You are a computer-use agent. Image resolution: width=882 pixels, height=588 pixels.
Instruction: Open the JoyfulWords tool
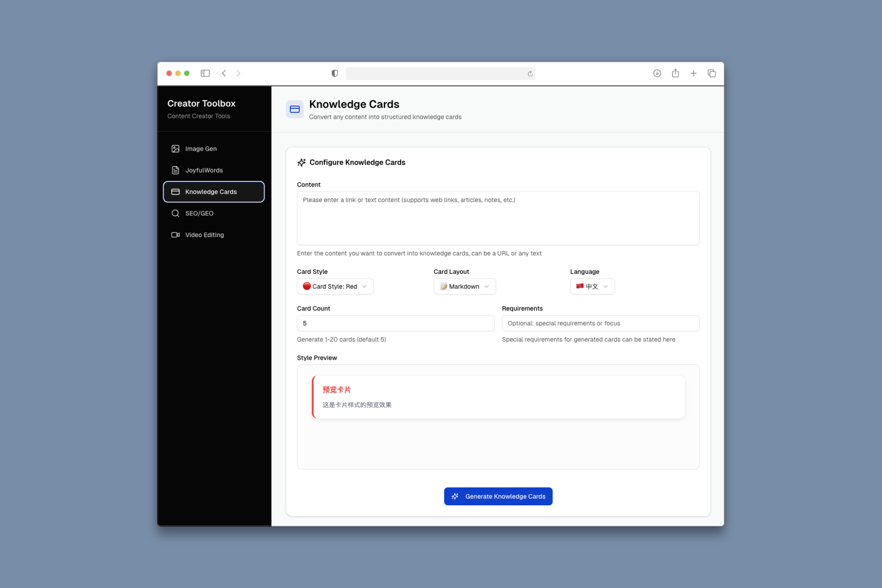click(x=204, y=170)
